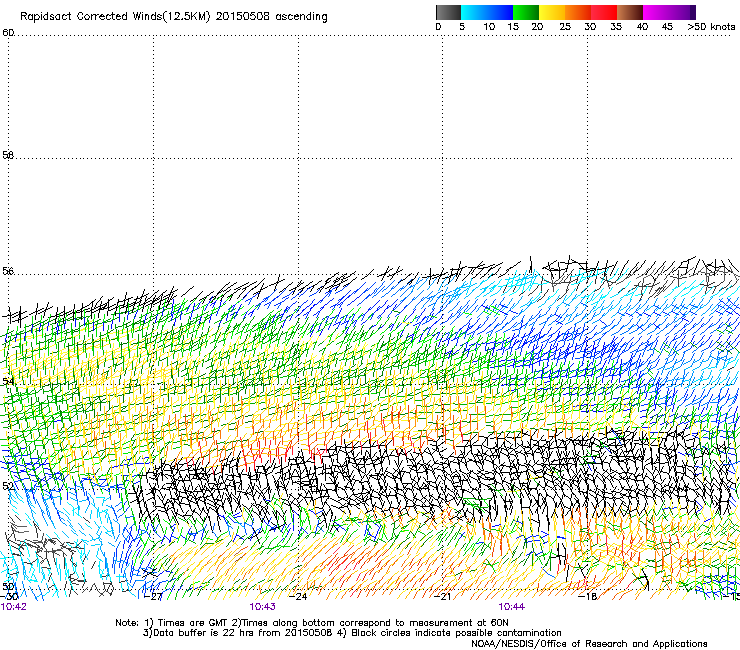Click the longitude label '-27'
Screen dimensions: 740x650
pos(153,597)
